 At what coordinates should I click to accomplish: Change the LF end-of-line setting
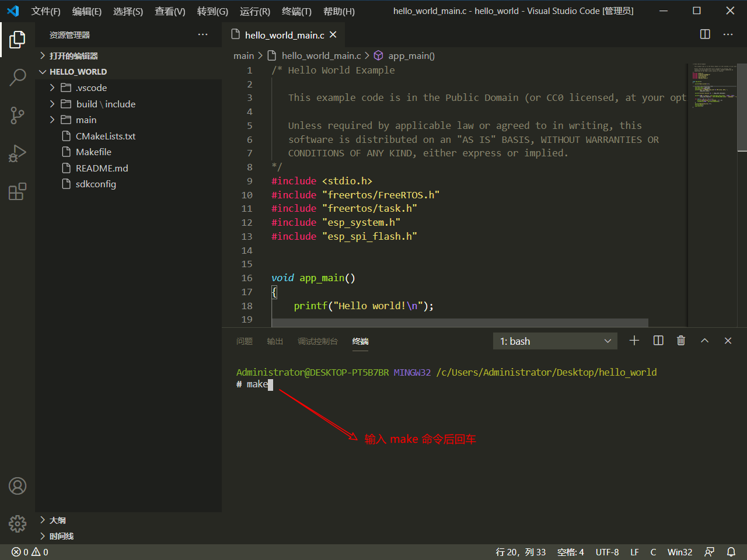[x=634, y=552]
